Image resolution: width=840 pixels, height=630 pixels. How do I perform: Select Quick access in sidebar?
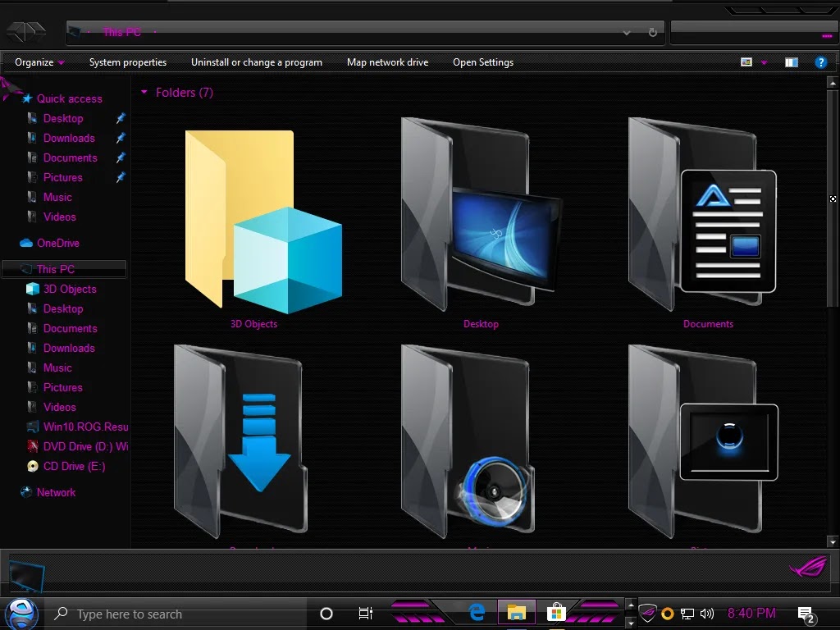[69, 98]
